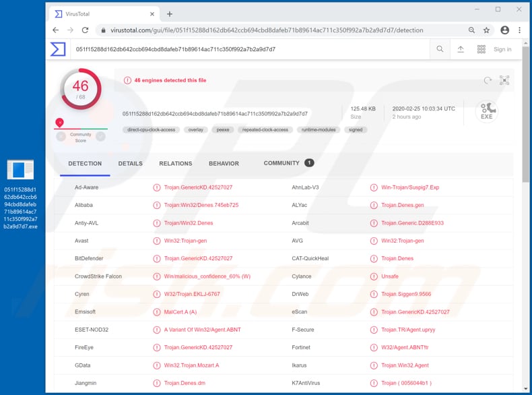This screenshot has height=395, width=532.
Task: Click 'Trojan.Win32.Agent' Ikarus result
Action: [x=405, y=365]
